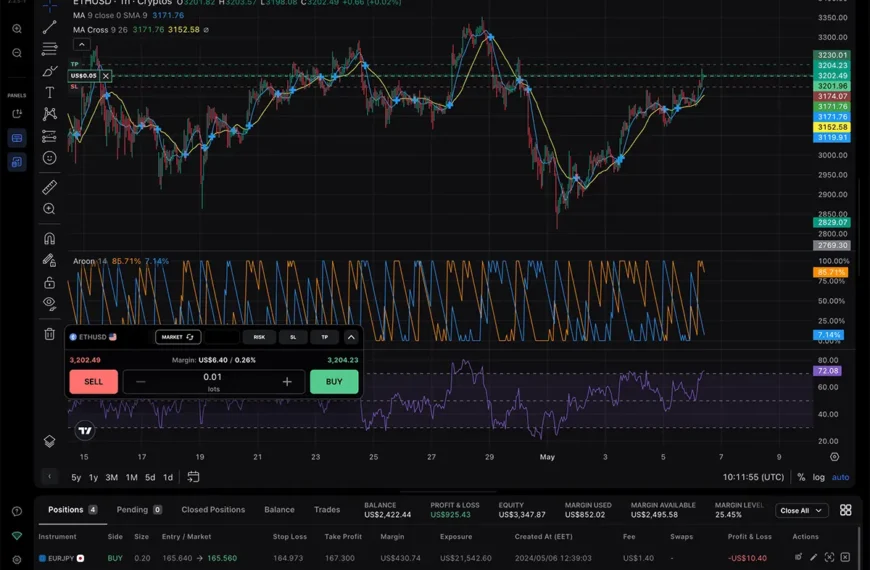Set chart range to 1y
The width and height of the screenshot is (870, 570).
[93, 477]
